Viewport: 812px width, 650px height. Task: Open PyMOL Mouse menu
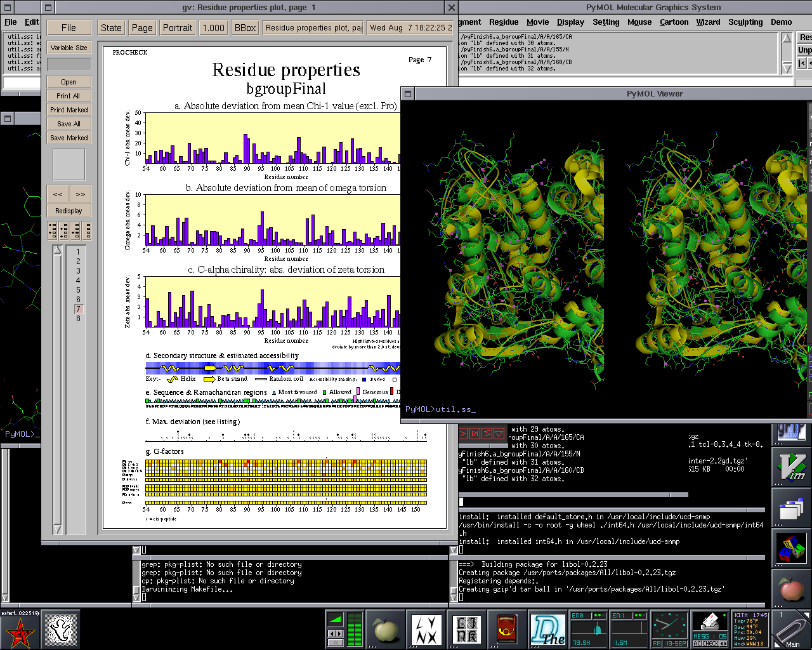pos(639,22)
